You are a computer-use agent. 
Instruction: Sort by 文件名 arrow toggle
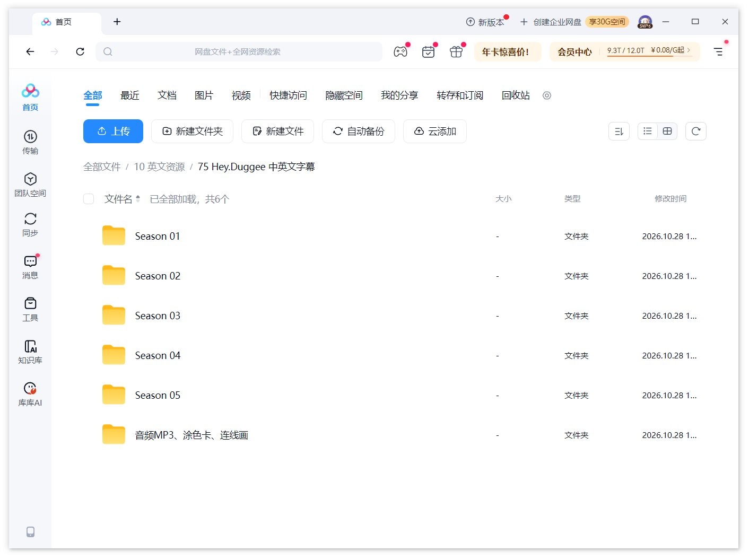point(138,199)
